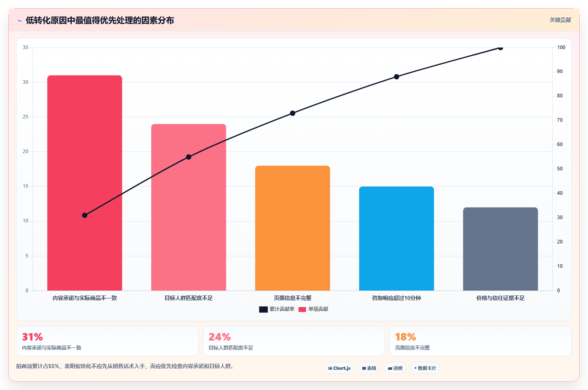Screen dimensions: 588x390
Task: Click the 累计贡献率 legend label
Action: coord(282,309)
